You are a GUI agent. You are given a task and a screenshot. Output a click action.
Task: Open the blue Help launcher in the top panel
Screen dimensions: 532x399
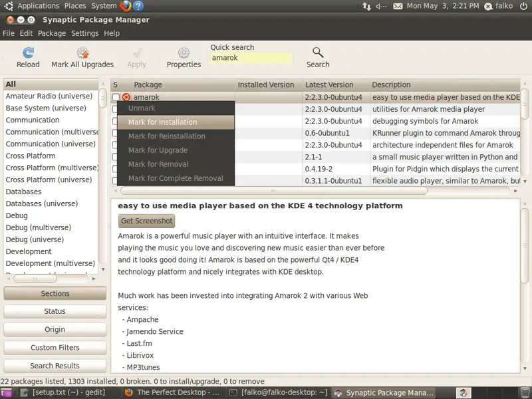coord(138,6)
